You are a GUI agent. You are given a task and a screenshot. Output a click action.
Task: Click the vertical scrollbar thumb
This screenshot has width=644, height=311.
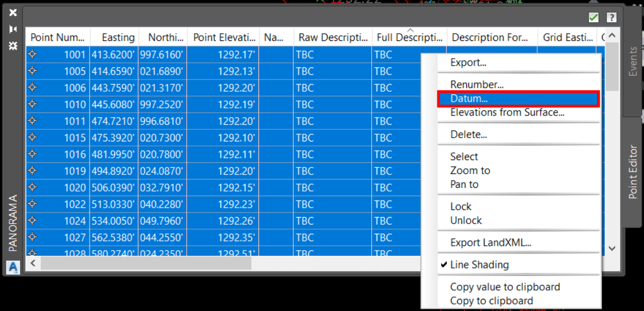(x=612, y=66)
